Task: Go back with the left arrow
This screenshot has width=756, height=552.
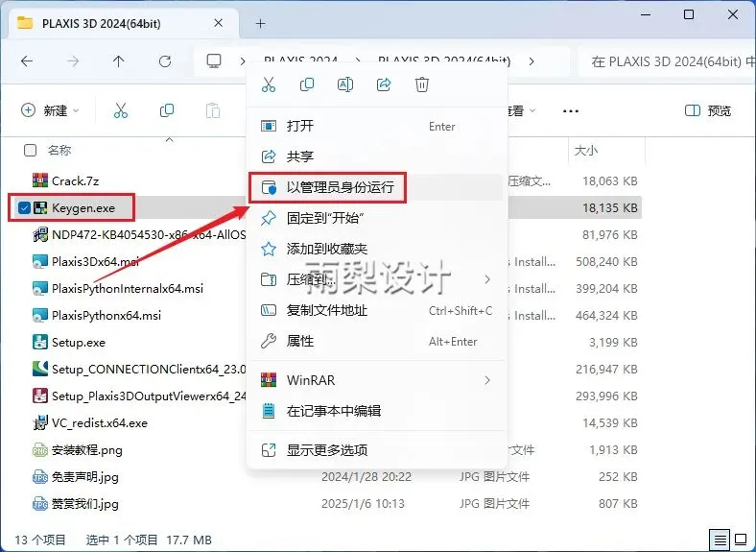Action: tap(27, 61)
